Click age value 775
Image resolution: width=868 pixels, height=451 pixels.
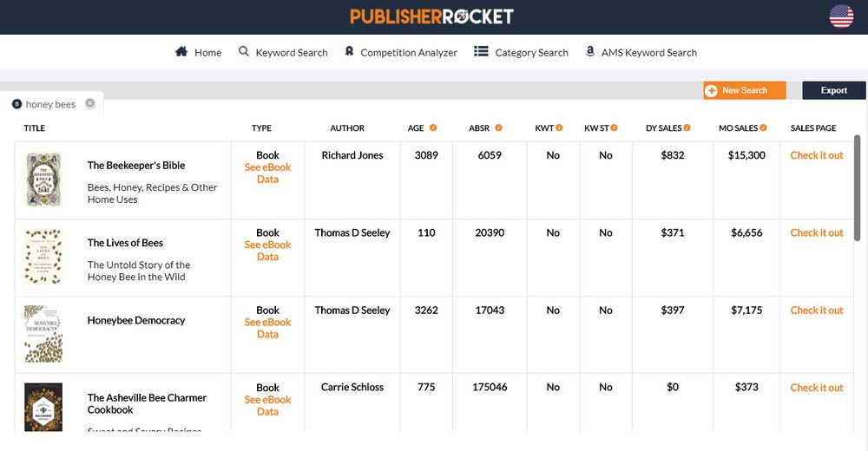pyautogui.click(x=426, y=388)
